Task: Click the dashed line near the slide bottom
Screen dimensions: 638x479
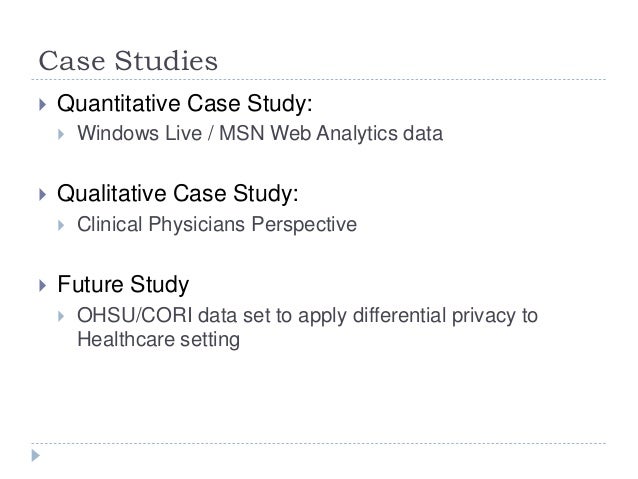Action: tap(318, 443)
